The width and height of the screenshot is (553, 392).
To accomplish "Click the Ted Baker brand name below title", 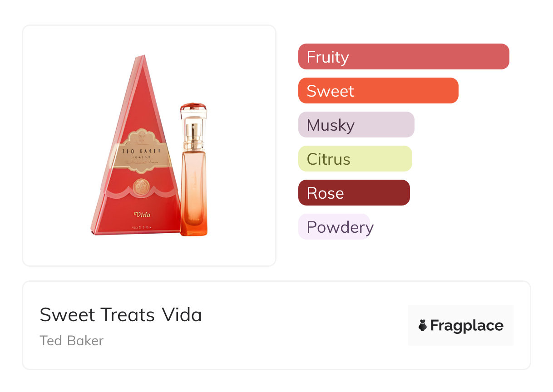I will [72, 341].
